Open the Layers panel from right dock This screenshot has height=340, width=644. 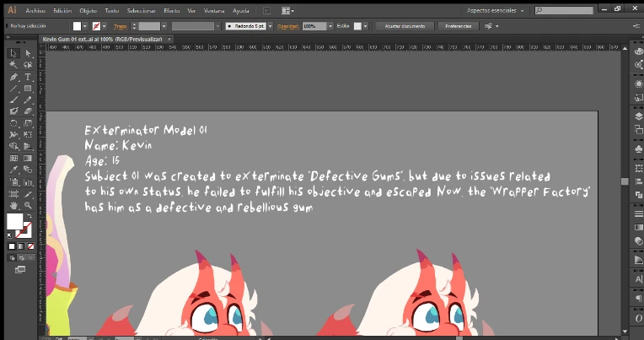638,116
